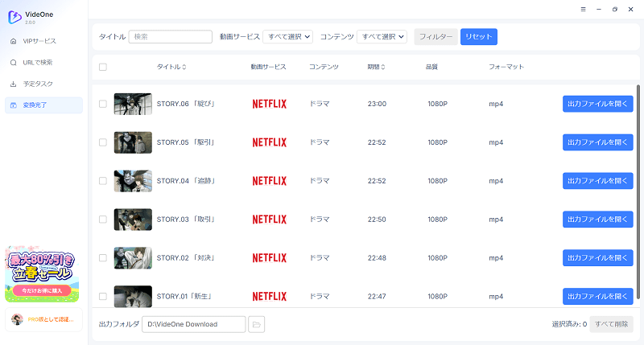644x345 pixels.
Task: Click Netflix logo in STORY.01 row
Action: 270,296
